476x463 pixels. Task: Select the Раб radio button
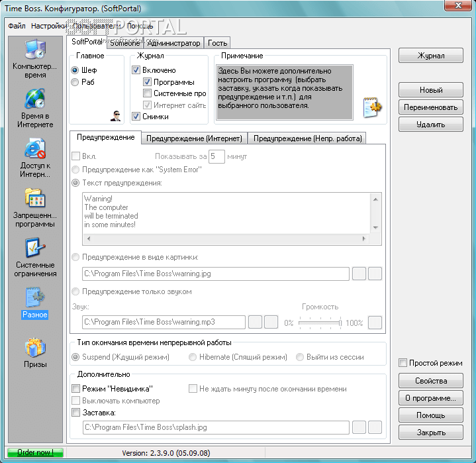tap(75, 82)
